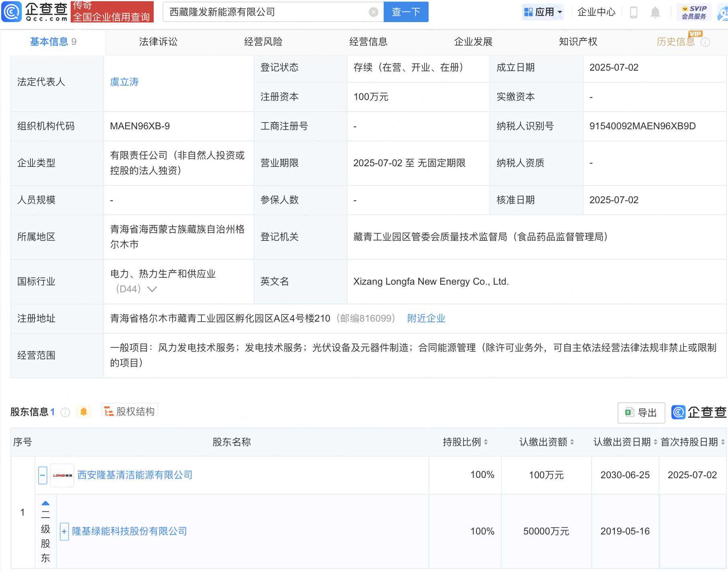The height and width of the screenshot is (571, 728).
Task: Click the info icon beside 历史信息
Action: pyautogui.click(x=705, y=42)
